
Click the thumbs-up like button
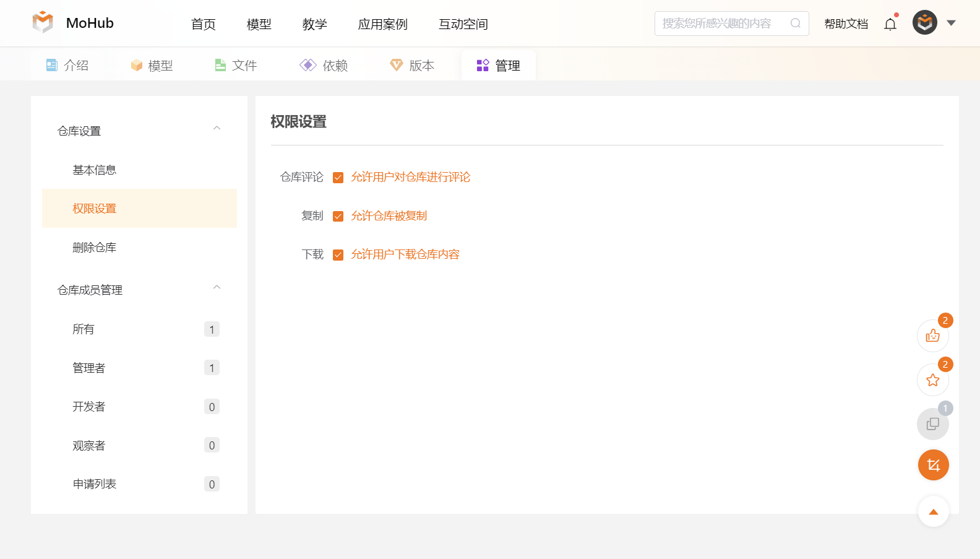coord(933,336)
